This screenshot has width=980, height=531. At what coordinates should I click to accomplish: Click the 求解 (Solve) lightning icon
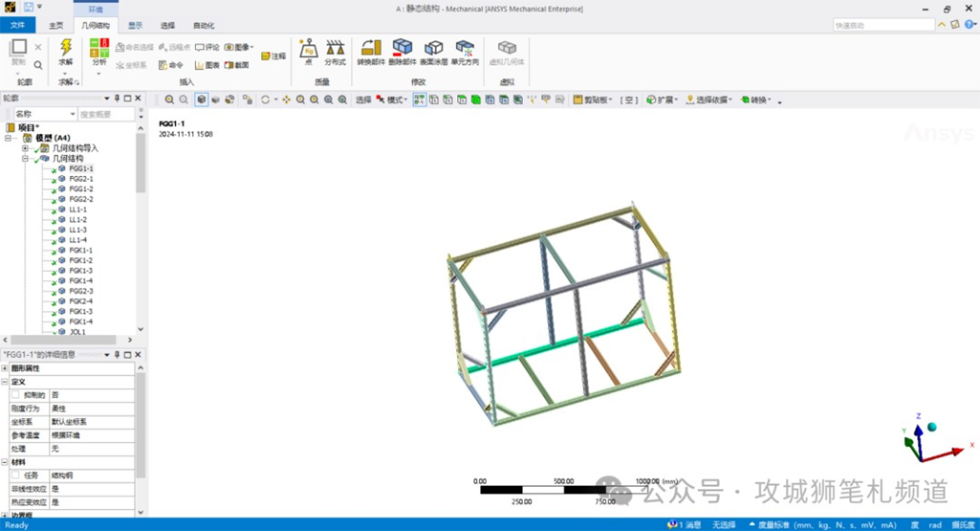tap(65, 48)
